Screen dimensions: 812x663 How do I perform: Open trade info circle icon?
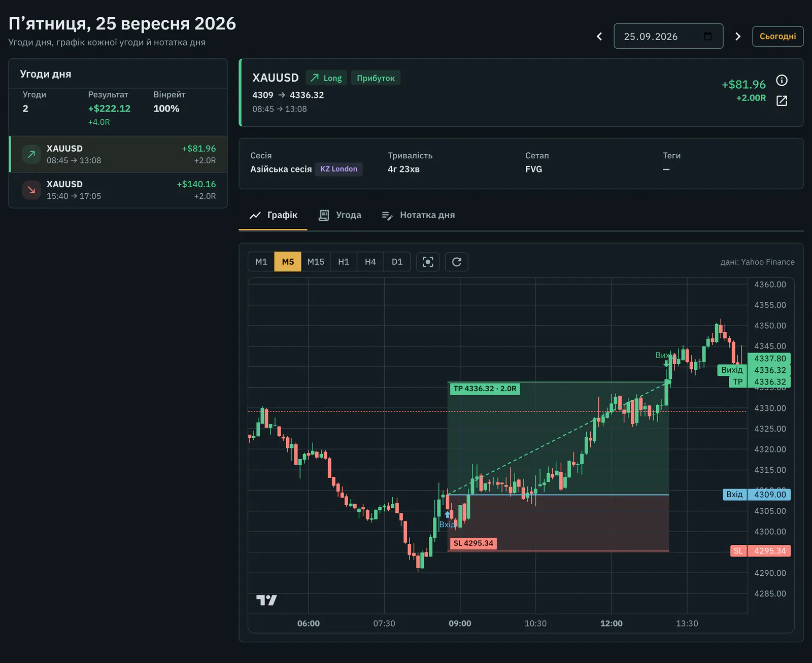point(782,80)
